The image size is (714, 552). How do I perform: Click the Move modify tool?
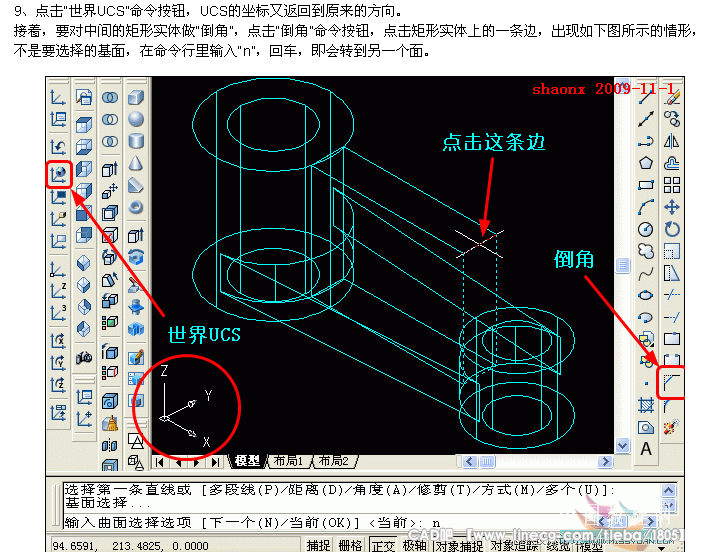click(x=672, y=208)
